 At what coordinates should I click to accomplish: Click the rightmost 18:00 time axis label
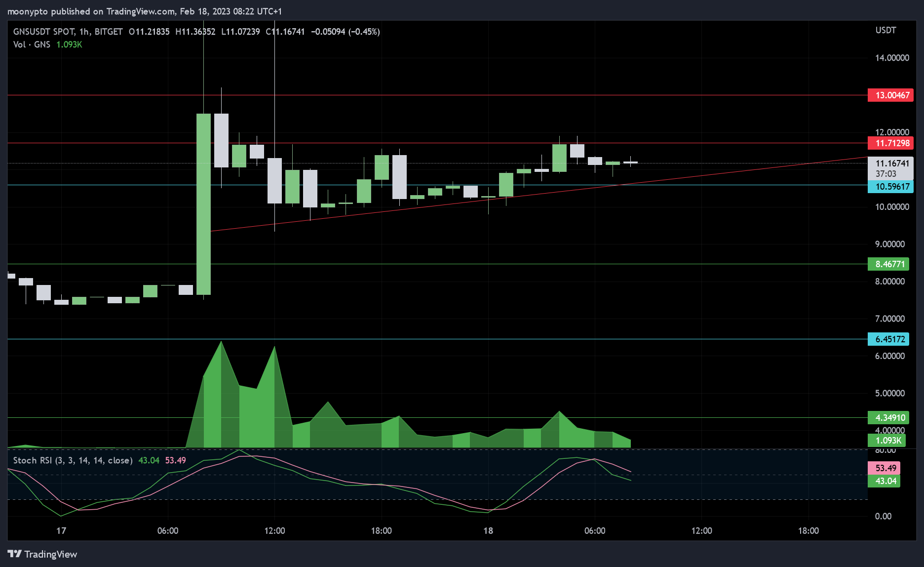coord(808,531)
